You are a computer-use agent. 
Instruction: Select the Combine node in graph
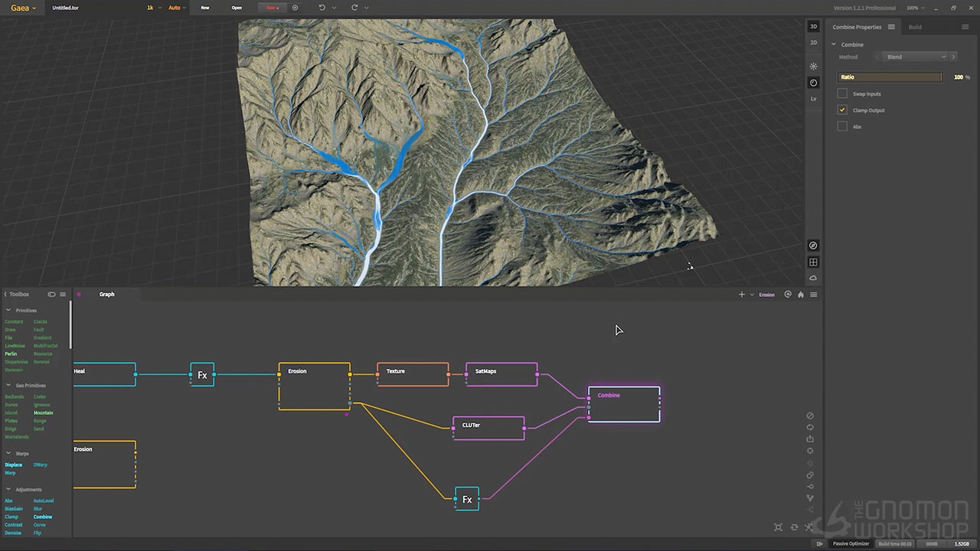[624, 404]
